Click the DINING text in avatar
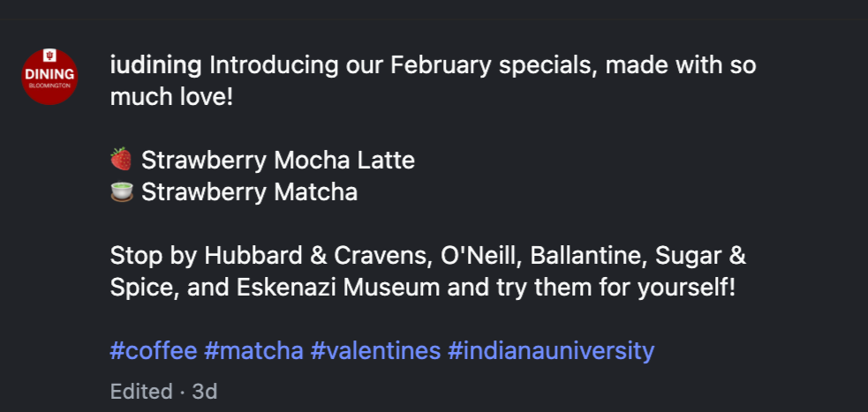 49,73
